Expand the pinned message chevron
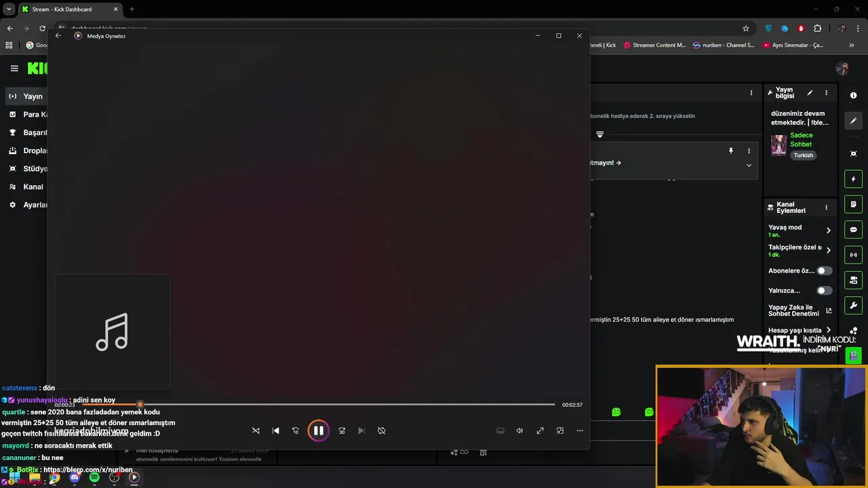 (x=749, y=165)
